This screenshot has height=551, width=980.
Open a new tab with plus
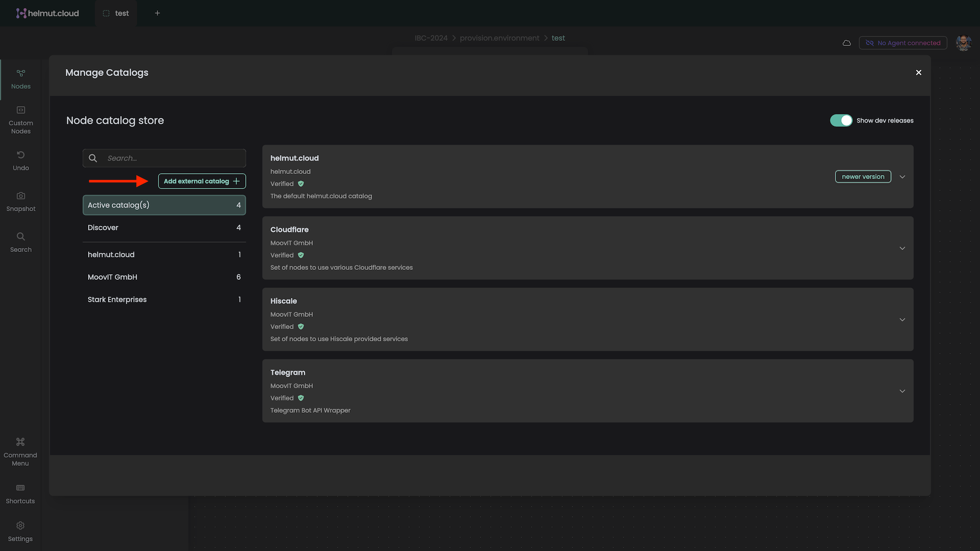click(x=157, y=13)
